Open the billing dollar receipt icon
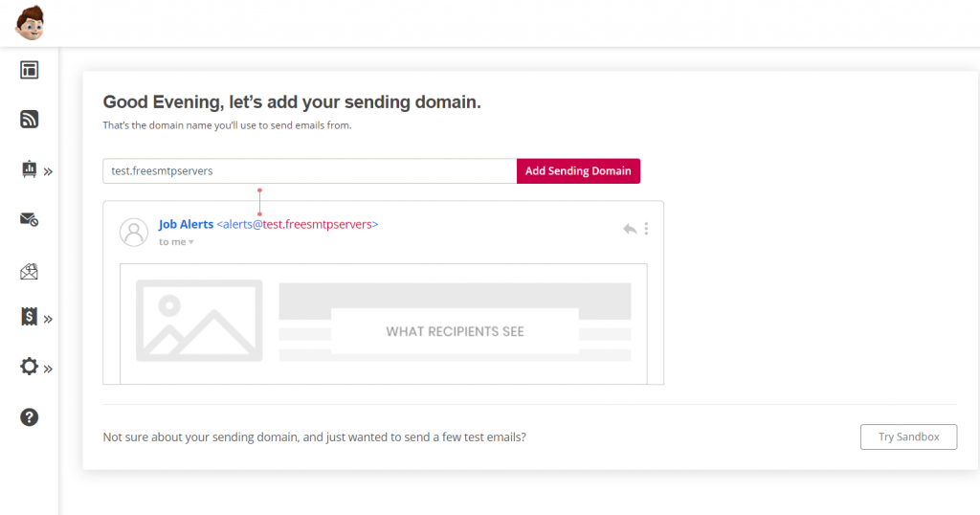 (x=29, y=317)
